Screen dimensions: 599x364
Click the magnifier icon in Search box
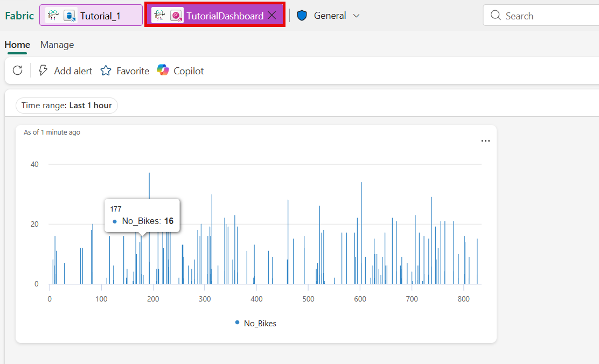[496, 15]
